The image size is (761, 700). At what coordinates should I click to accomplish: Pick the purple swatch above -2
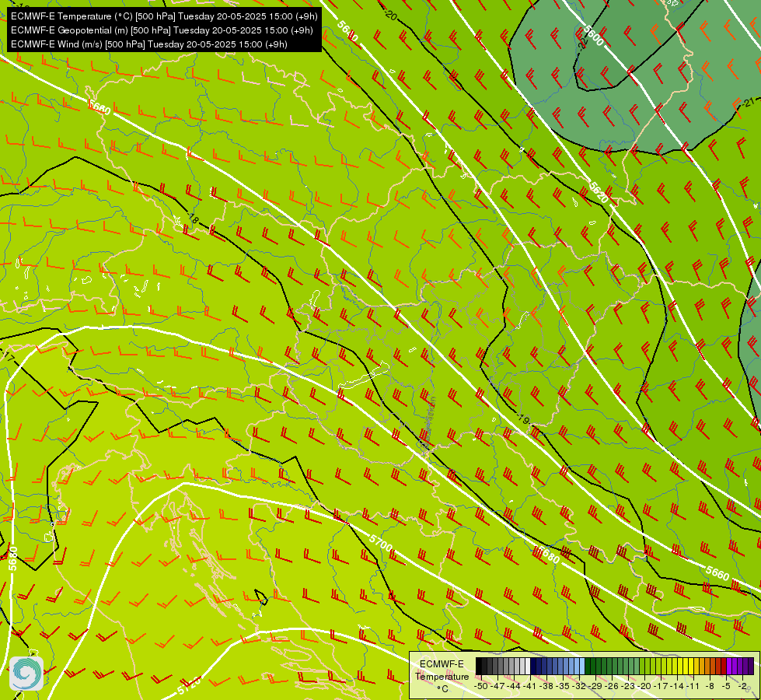click(741, 666)
